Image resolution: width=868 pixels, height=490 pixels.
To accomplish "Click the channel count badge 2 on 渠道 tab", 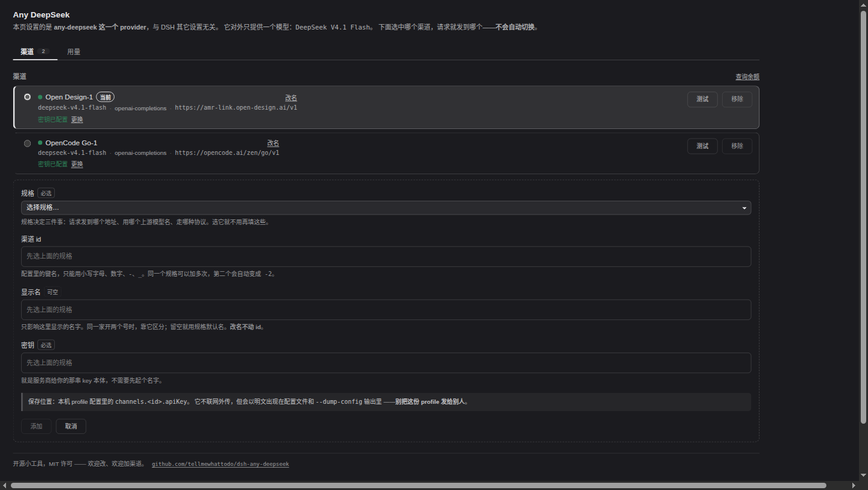I will (x=43, y=51).
